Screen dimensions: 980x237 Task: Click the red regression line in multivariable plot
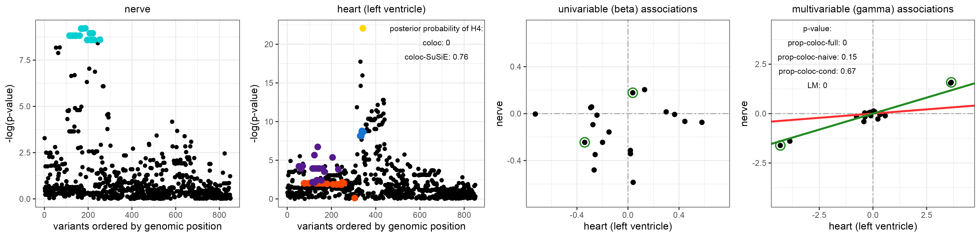[932, 108]
